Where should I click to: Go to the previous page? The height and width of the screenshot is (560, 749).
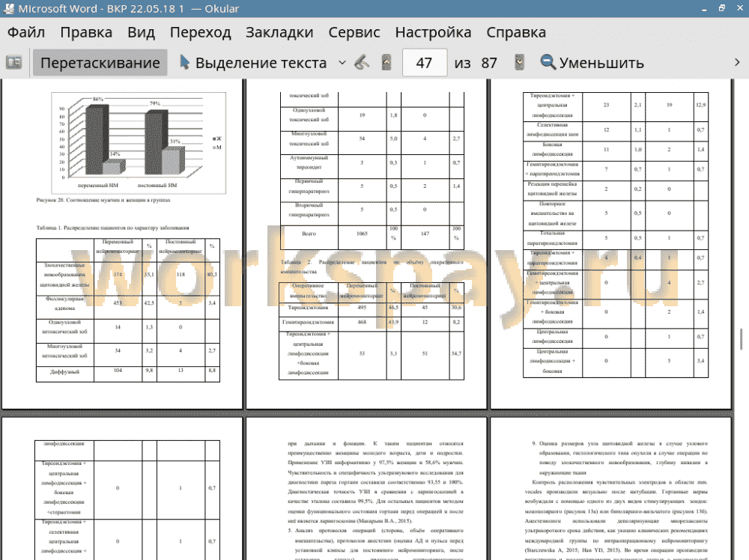(386, 63)
